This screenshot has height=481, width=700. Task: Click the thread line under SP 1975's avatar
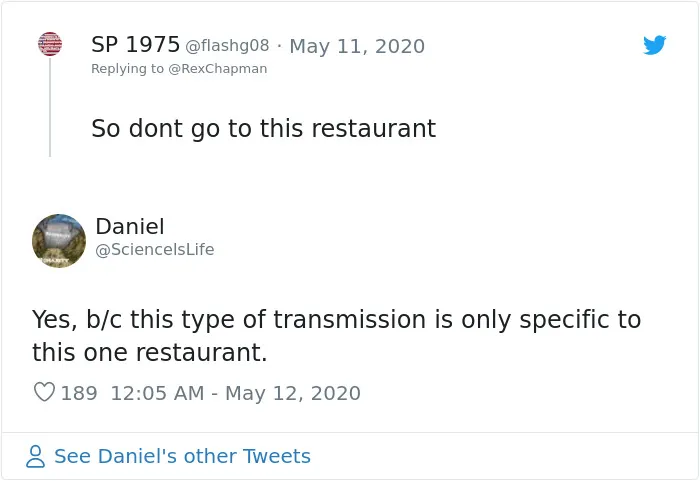click(50, 107)
